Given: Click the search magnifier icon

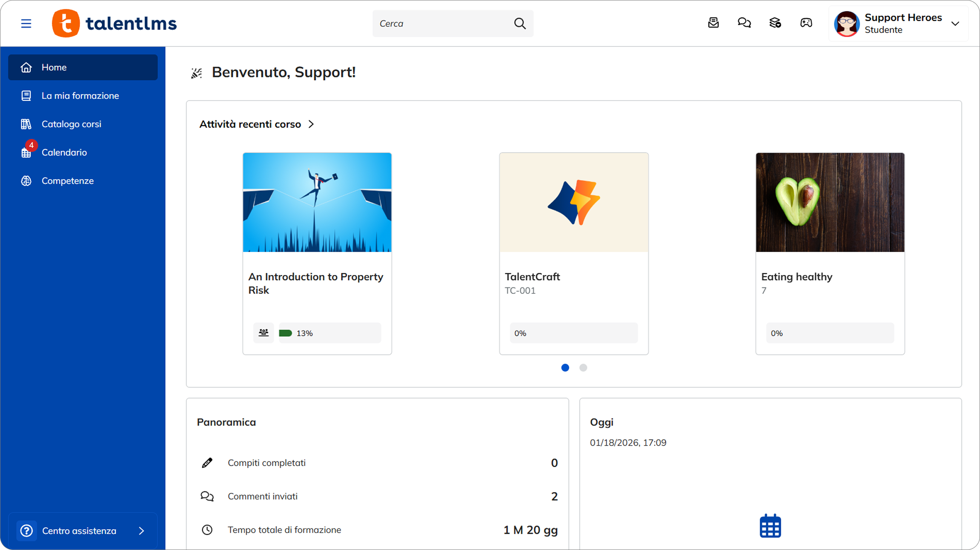Looking at the screenshot, I should point(520,23).
